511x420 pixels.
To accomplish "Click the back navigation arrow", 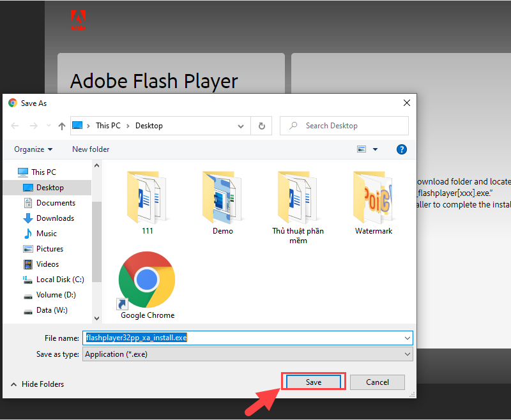I will click(15, 126).
